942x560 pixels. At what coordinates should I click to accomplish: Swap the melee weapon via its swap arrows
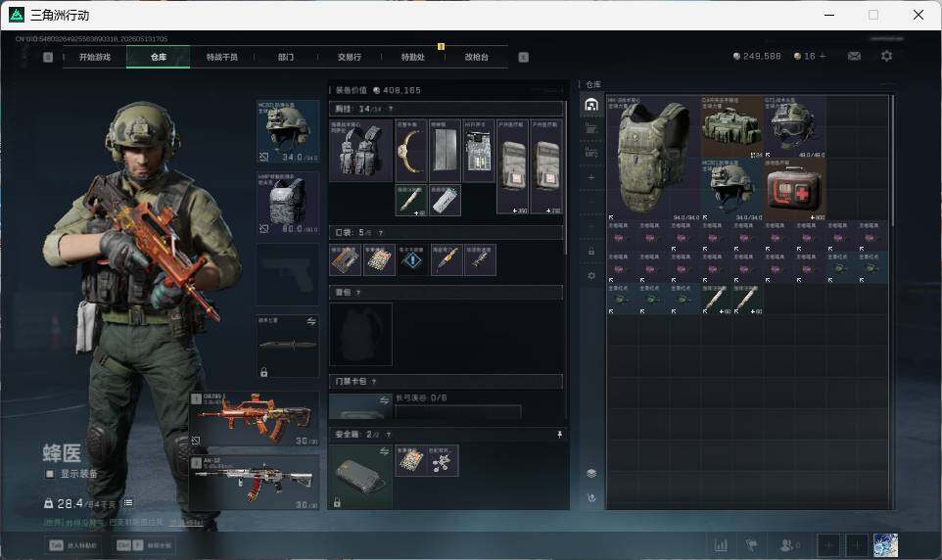click(x=311, y=321)
